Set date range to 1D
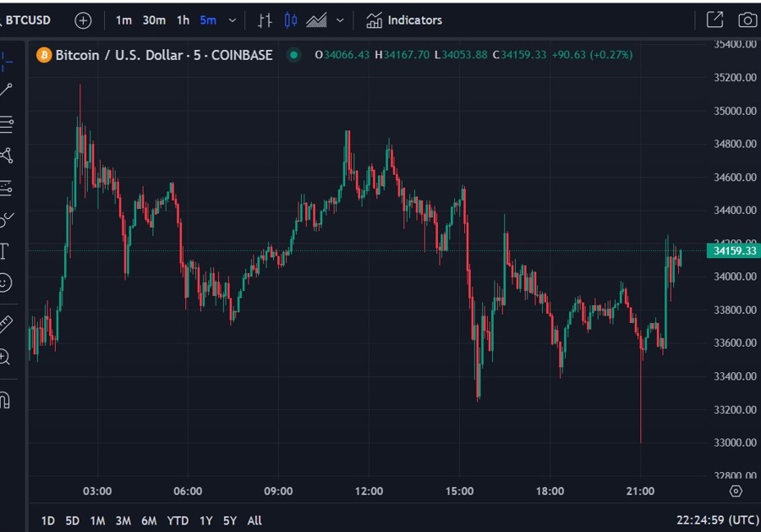Image resolution: width=761 pixels, height=532 pixels. point(48,521)
